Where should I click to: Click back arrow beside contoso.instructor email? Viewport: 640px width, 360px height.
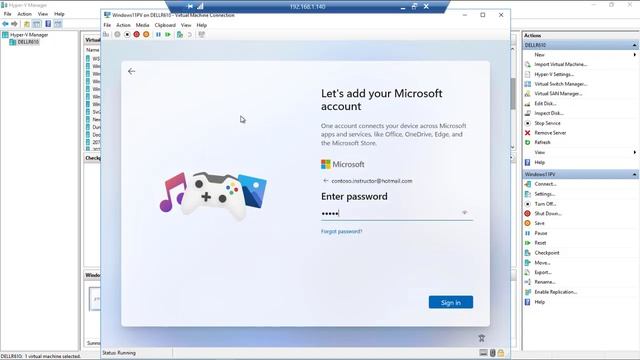(x=325, y=181)
